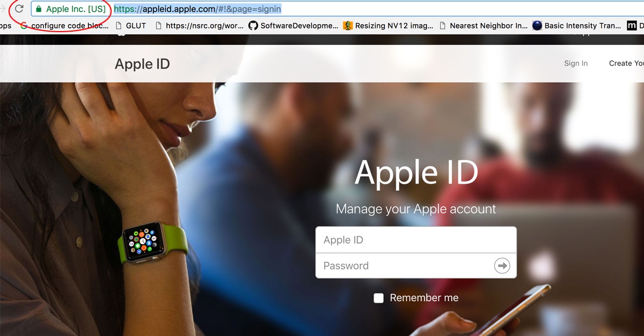
Task: Submit sign-in with the arrow button
Action: point(502,265)
